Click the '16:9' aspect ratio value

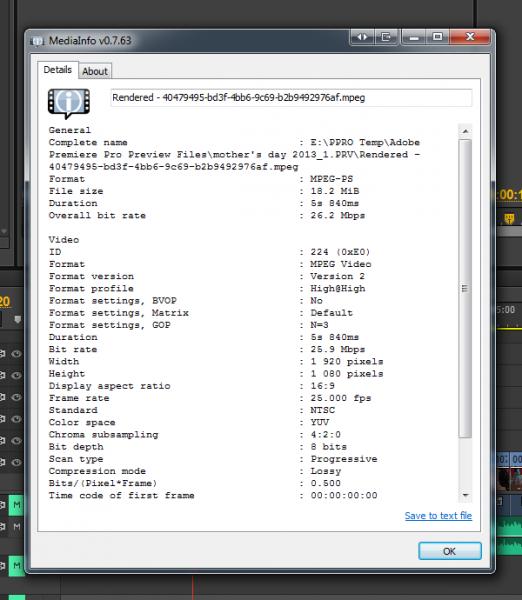tap(322, 386)
